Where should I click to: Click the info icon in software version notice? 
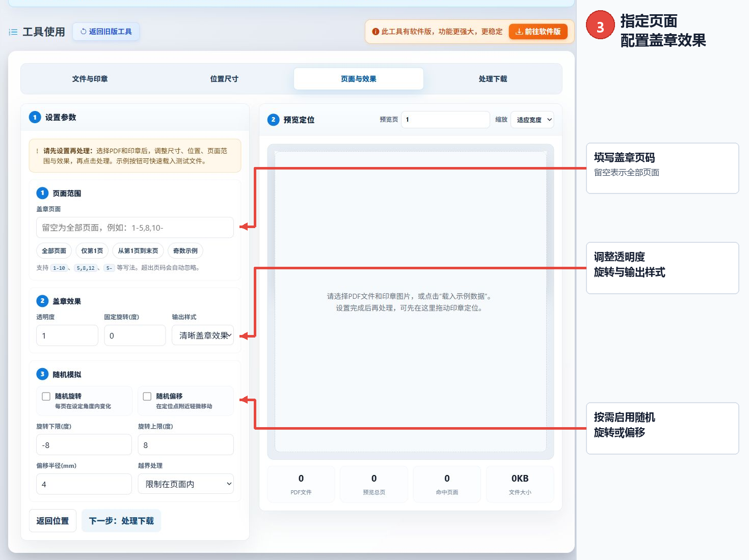point(376,32)
